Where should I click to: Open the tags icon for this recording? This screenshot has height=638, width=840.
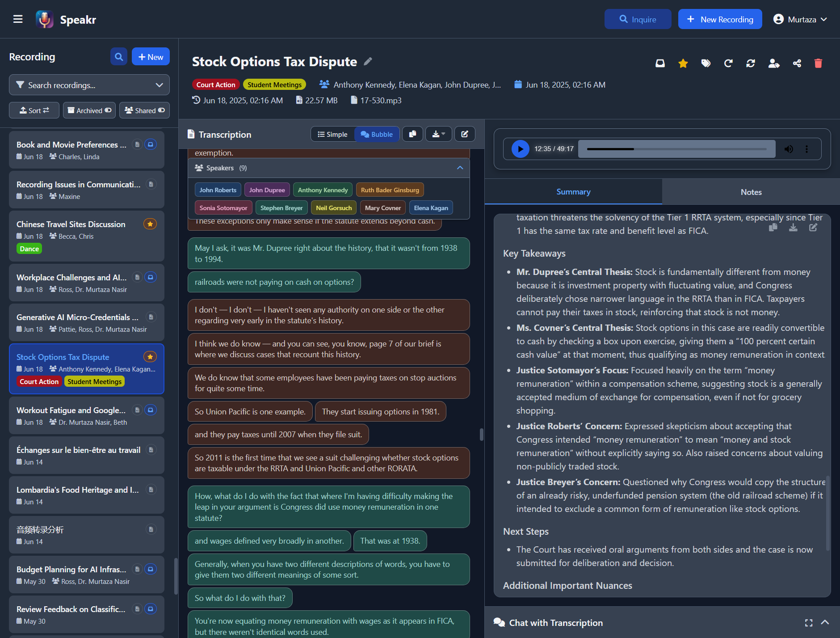click(706, 63)
